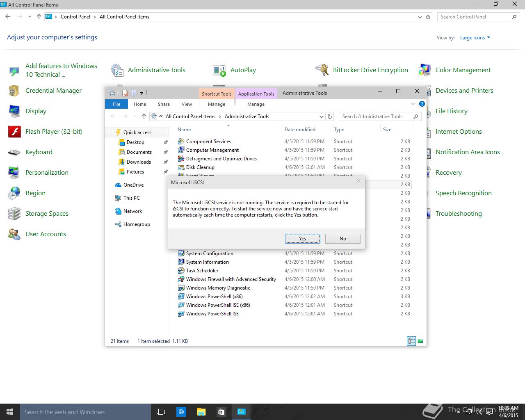Select OneDrive in the navigation pane

click(x=133, y=185)
